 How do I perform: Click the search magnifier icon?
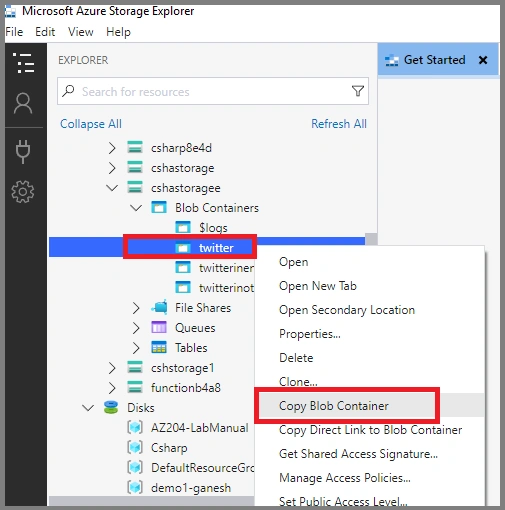[x=68, y=90]
